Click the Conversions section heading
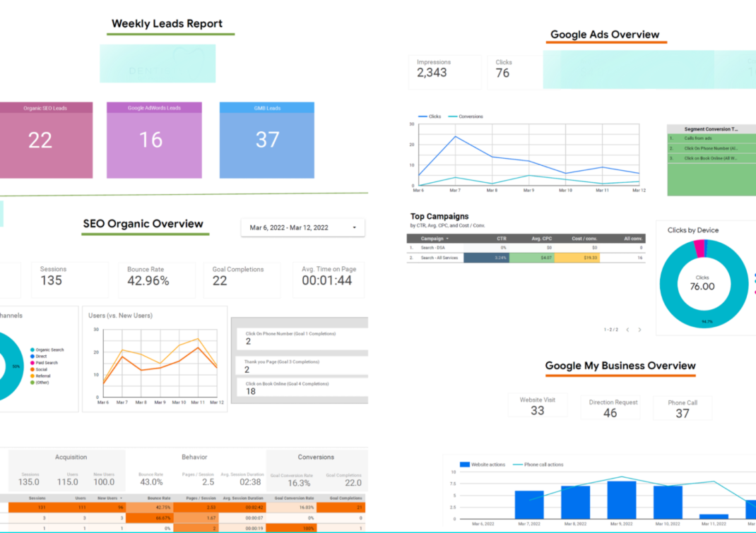The width and height of the screenshot is (756, 533). coord(316,457)
